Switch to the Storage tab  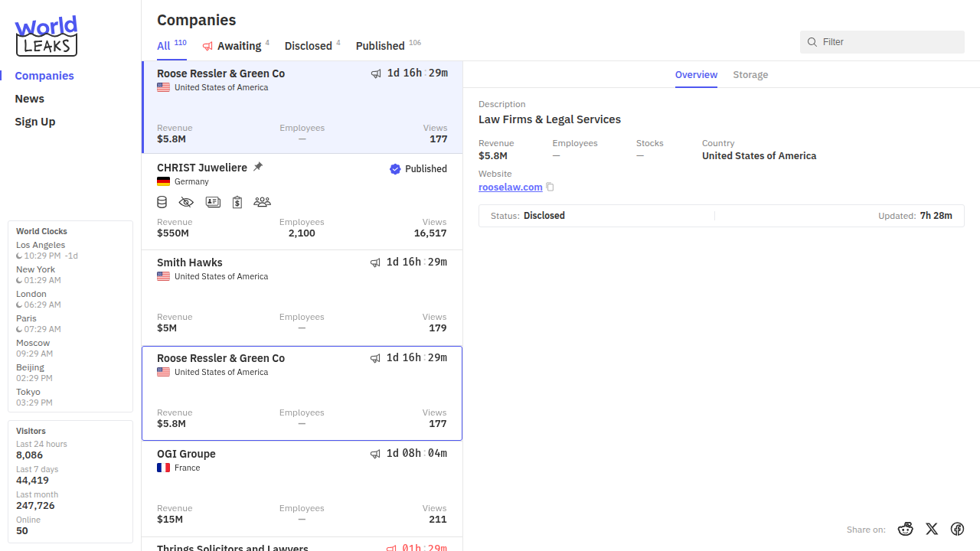coord(750,75)
